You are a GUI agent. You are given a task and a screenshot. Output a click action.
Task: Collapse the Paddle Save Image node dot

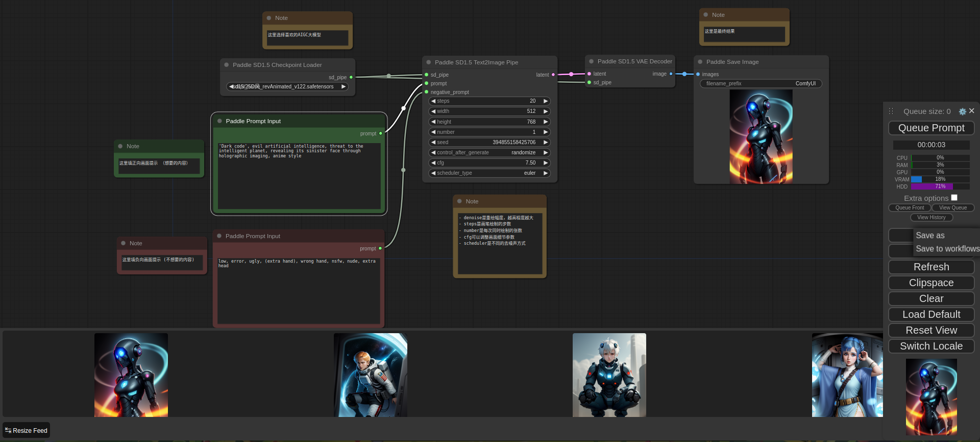click(x=700, y=62)
